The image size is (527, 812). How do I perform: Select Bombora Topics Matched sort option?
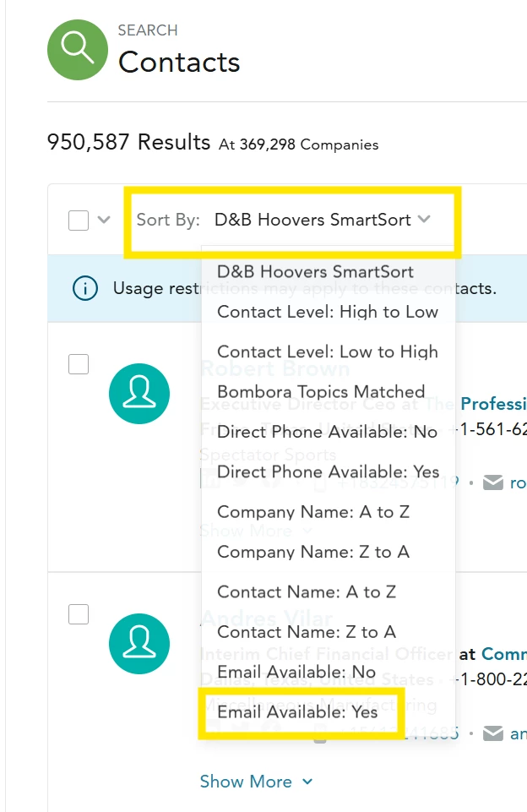[x=329, y=391]
